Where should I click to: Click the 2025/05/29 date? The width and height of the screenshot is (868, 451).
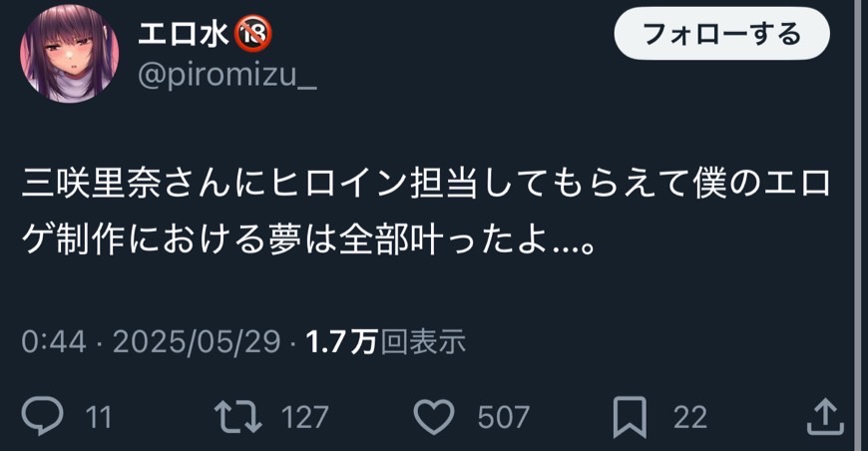198,341
